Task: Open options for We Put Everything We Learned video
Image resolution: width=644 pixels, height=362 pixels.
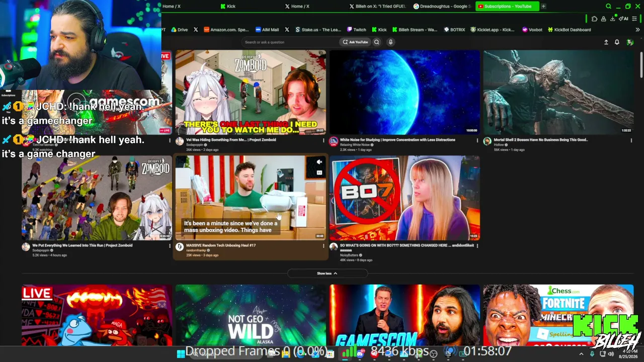Action: pyautogui.click(x=170, y=246)
